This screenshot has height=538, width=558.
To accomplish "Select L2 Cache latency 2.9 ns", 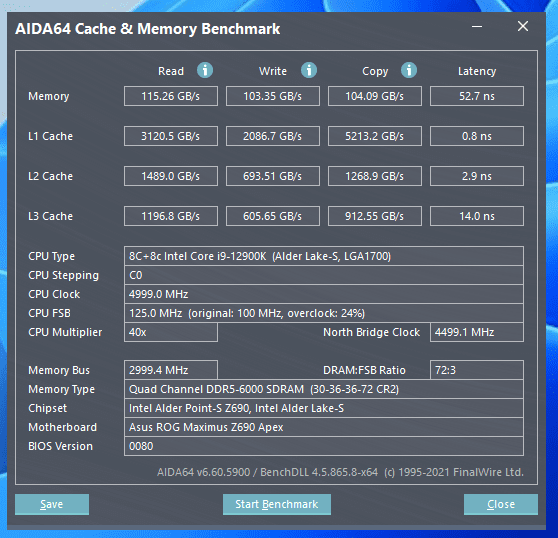I will click(x=477, y=176).
